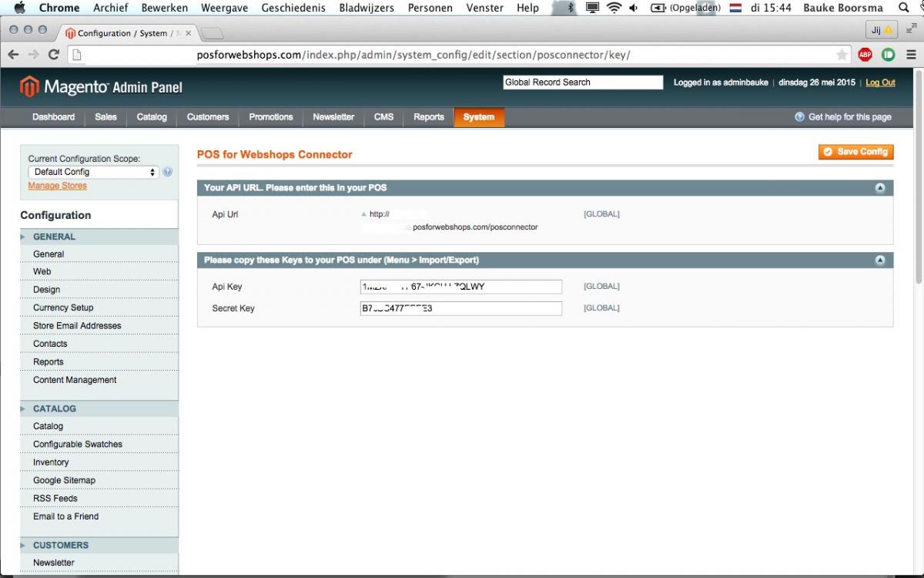Click the scope help question icon
The image size is (924, 578).
tap(167, 172)
